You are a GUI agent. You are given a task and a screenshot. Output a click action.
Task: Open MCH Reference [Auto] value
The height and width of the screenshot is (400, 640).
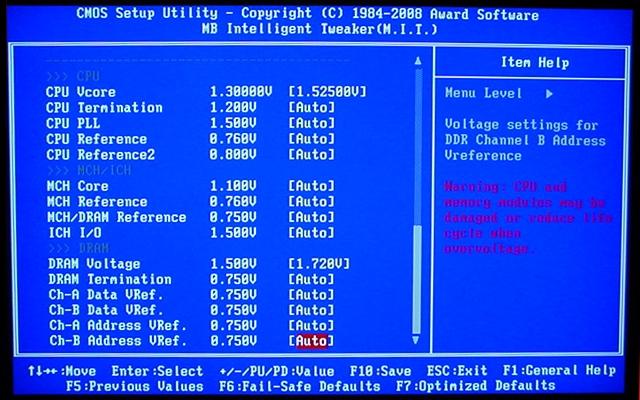[x=311, y=201]
